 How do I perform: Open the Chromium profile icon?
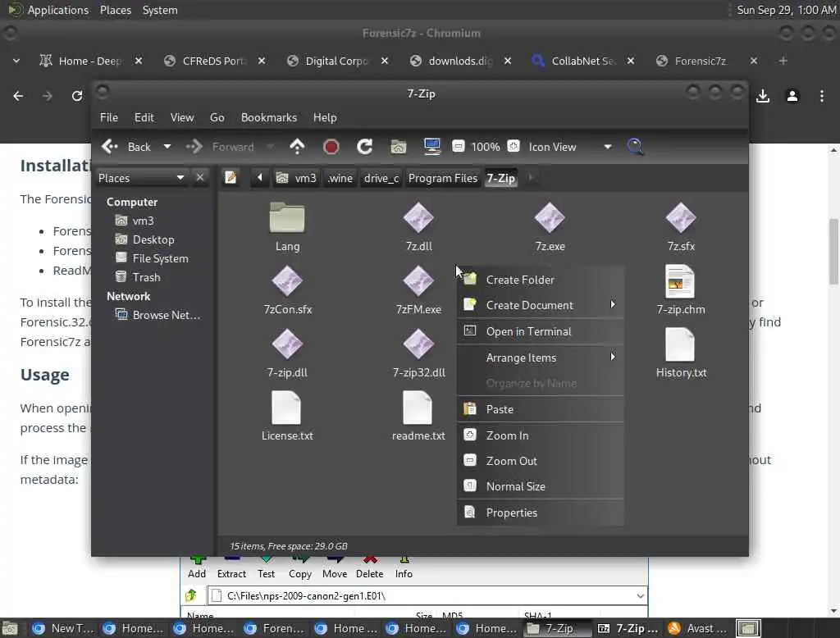click(792, 96)
